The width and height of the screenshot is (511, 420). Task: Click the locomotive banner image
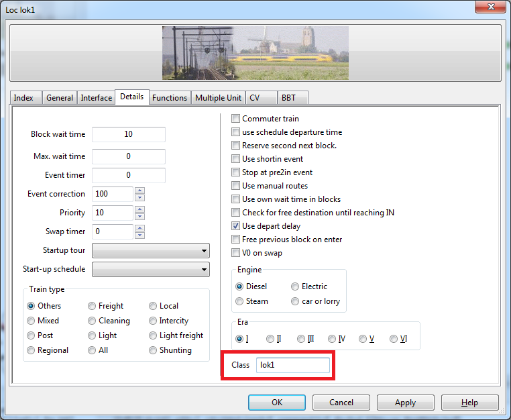255,53
